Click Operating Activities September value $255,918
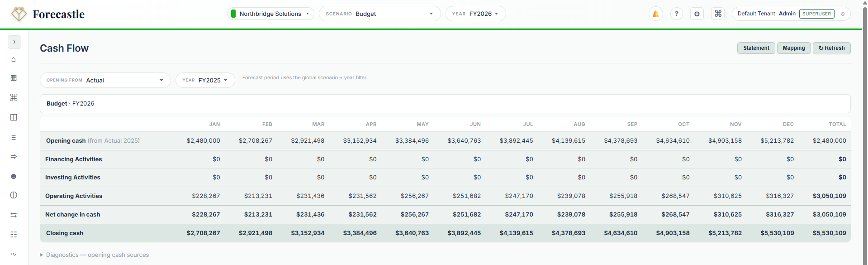The width and height of the screenshot is (868, 265). tap(623, 196)
